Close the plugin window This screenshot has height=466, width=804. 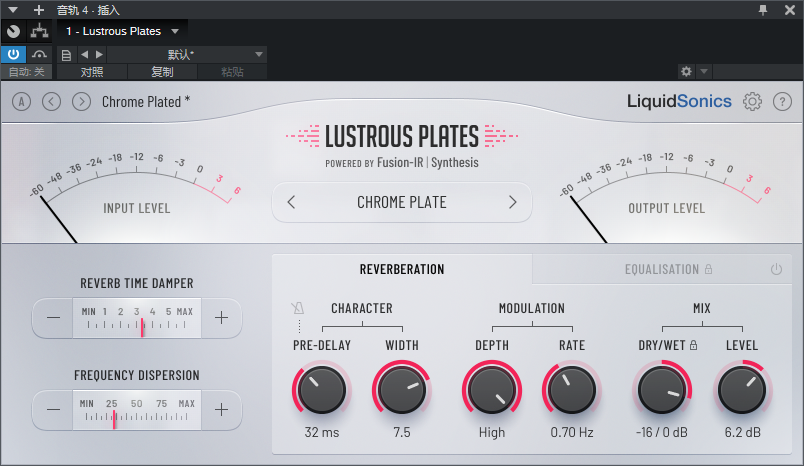click(790, 10)
